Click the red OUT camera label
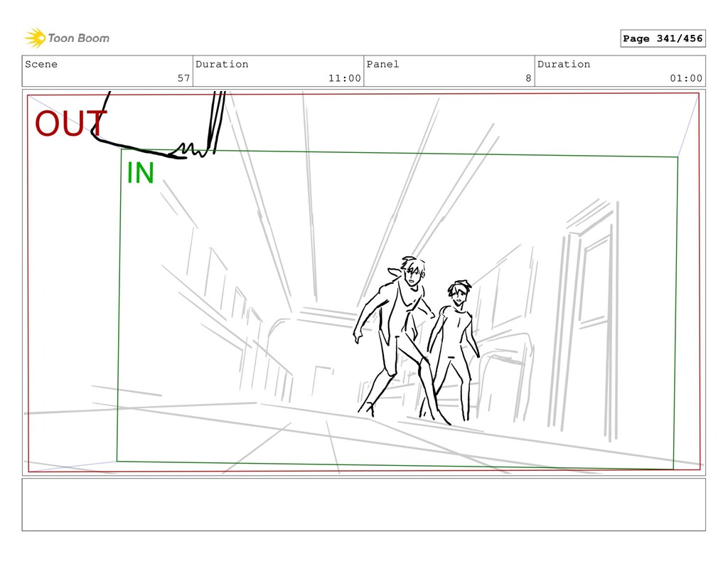 click(x=70, y=124)
